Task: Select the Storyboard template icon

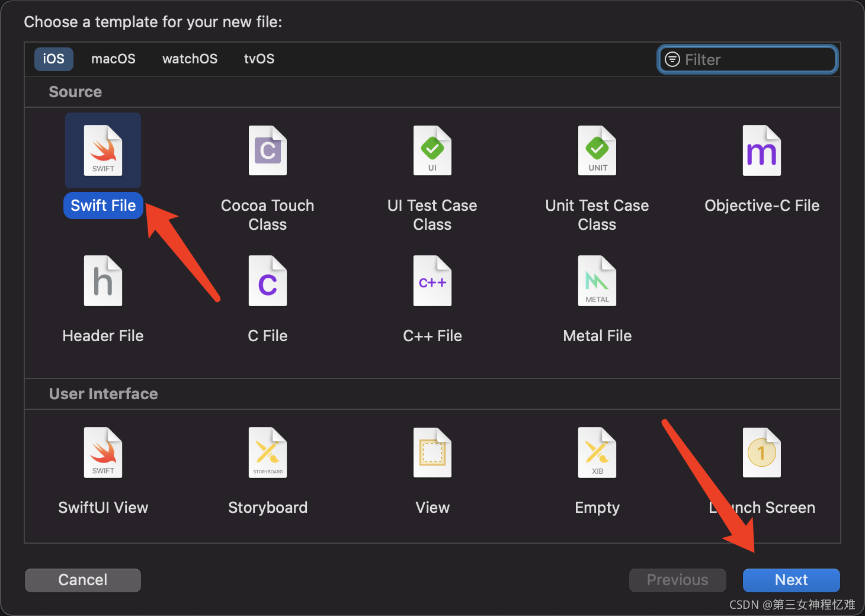Action: point(268,453)
